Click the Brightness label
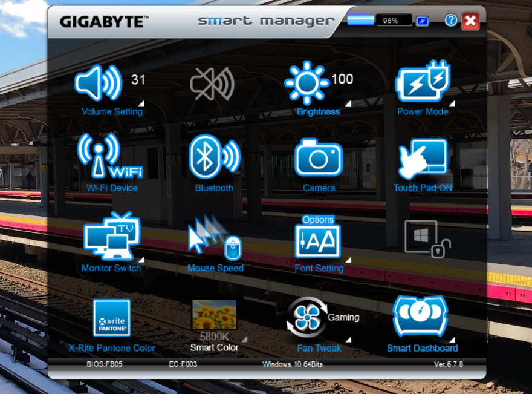532x394 pixels. pos(318,112)
